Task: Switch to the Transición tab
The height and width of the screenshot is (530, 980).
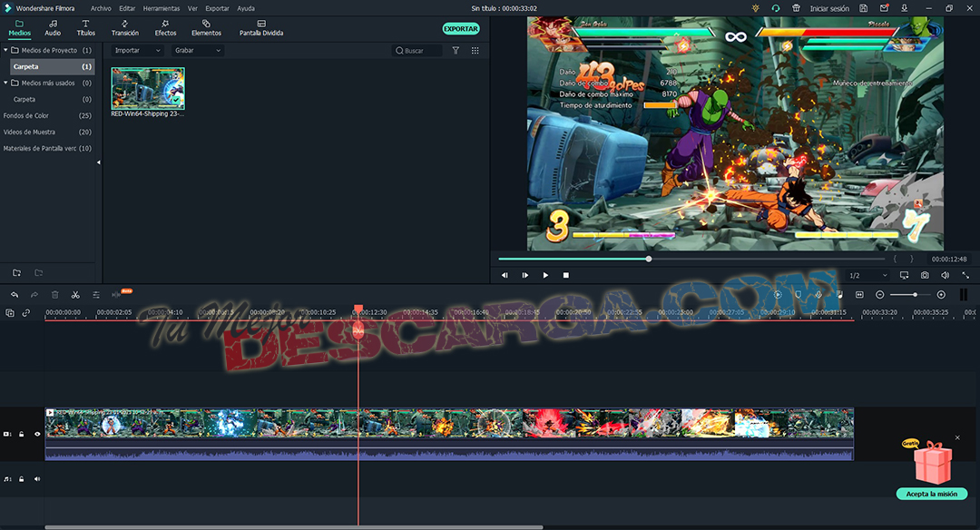Action: click(125, 28)
